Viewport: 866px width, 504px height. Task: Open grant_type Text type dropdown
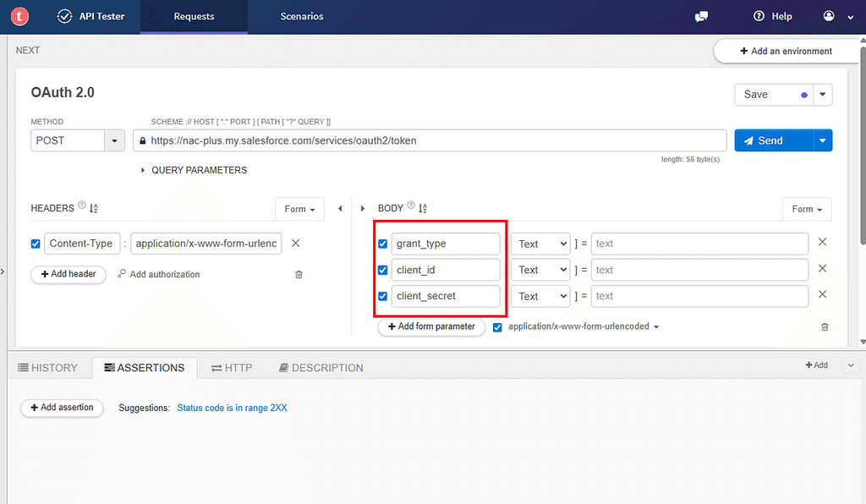pyautogui.click(x=540, y=244)
